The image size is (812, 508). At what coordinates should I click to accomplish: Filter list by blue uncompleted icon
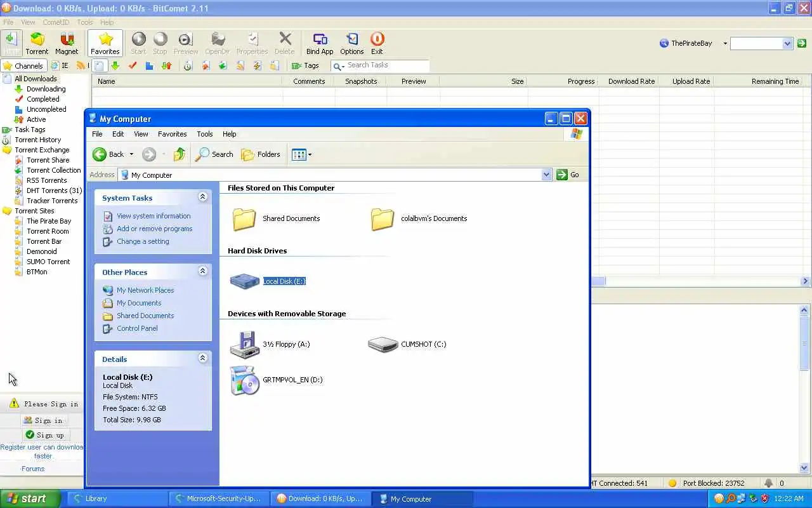(x=149, y=65)
